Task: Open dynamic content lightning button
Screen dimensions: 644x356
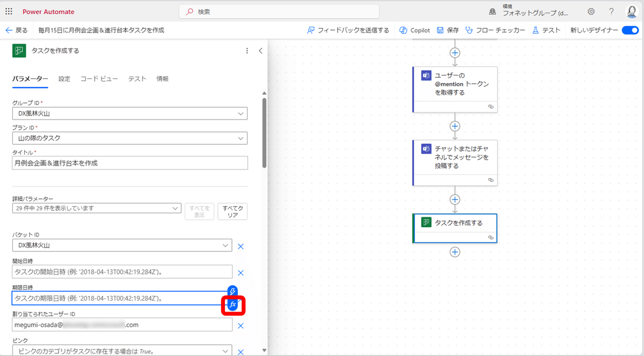Action: pyautogui.click(x=232, y=291)
